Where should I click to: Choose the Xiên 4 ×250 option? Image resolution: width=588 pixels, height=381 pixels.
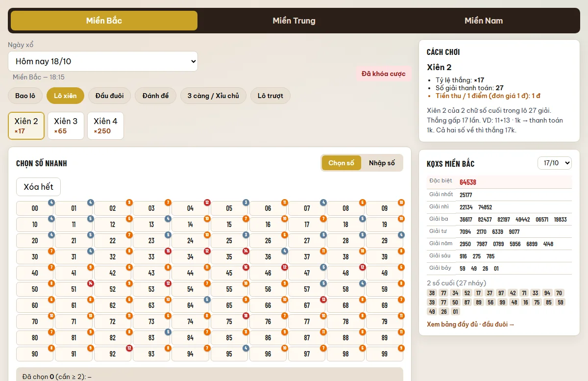(105, 126)
